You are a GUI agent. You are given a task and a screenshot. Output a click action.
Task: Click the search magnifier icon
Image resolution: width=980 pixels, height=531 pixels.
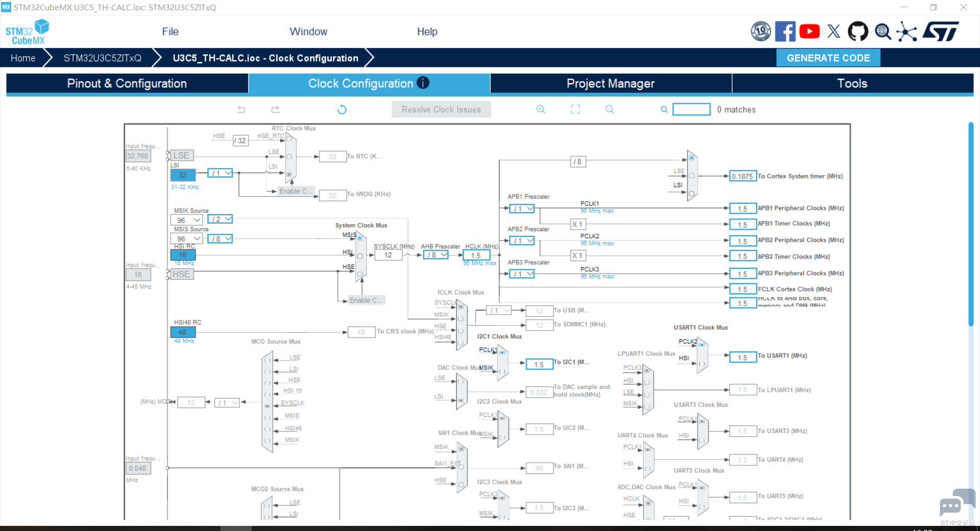(x=664, y=109)
